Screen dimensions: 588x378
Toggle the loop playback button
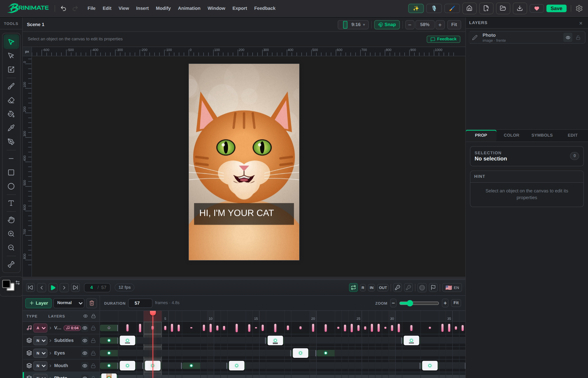[x=353, y=288]
